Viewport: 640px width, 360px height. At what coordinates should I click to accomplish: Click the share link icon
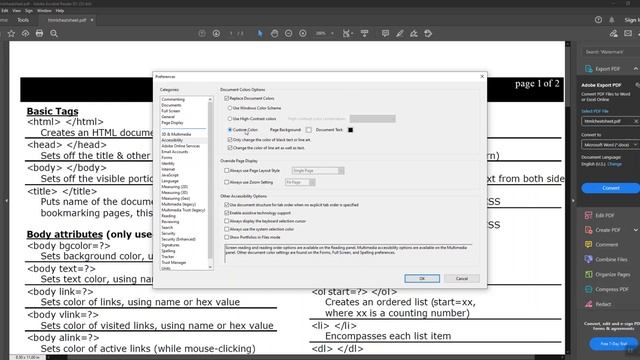click(x=613, y=33)
